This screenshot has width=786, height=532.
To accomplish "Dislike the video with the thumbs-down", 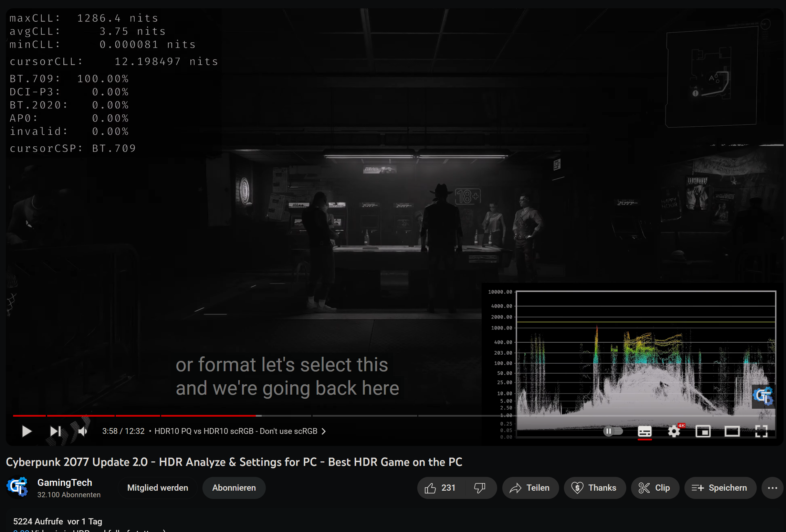I will coord(480,488).
